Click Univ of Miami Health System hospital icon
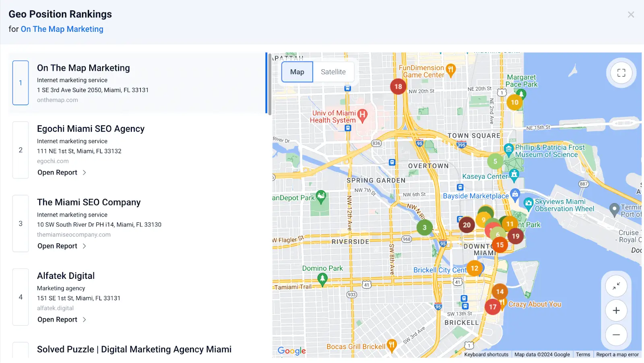Screen dimensions: 644x363 [362, 116]
